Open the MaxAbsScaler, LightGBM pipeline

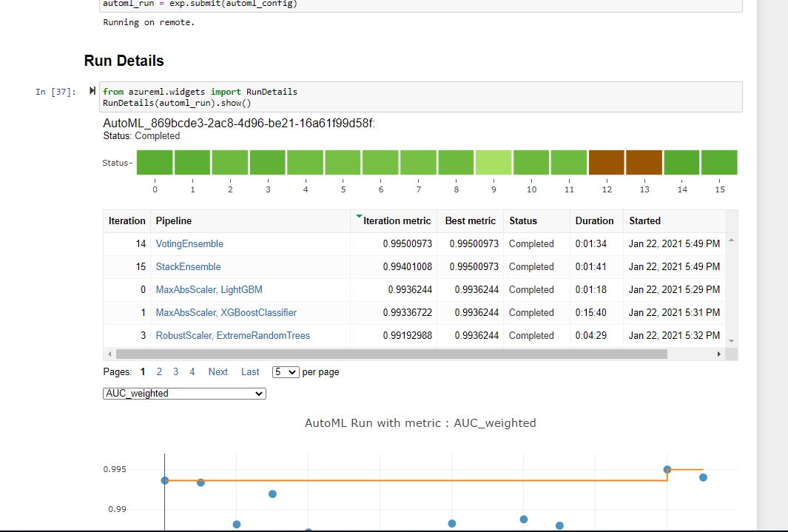[209, 290]
